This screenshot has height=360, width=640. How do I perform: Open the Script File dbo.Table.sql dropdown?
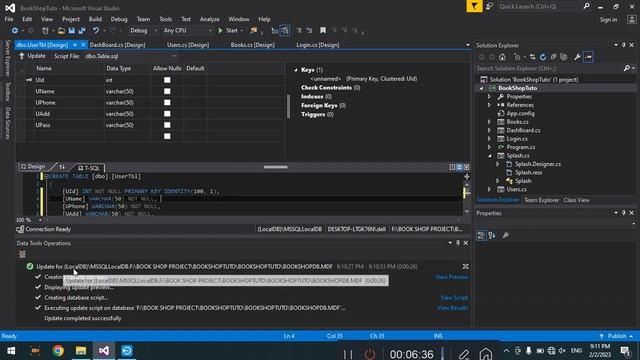pyautogui.click(x=131, y=56)
